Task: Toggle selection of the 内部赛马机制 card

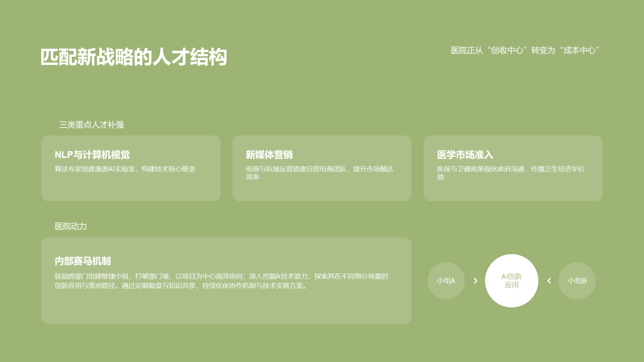Action: [x=226, y=281]
